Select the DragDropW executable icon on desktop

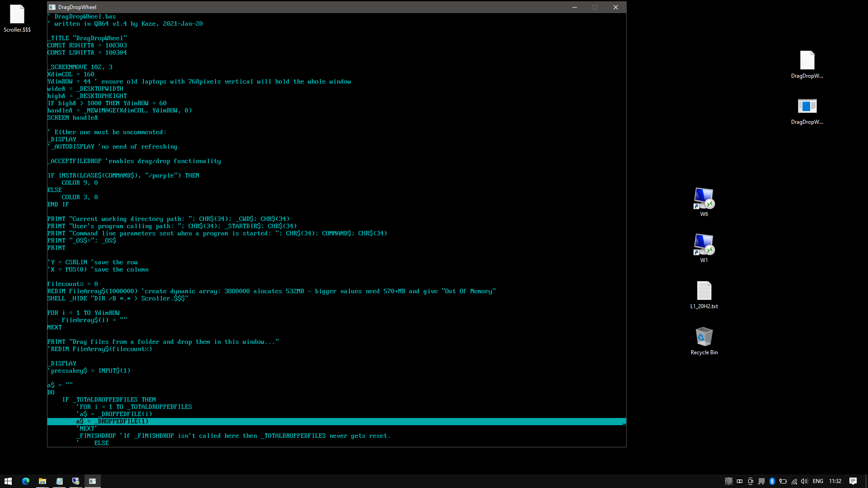807,111
